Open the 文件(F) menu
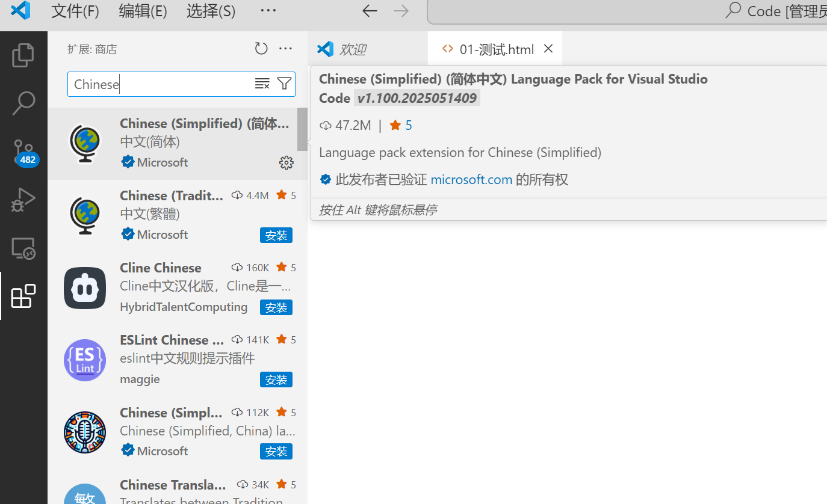 (x=75, y=11)
